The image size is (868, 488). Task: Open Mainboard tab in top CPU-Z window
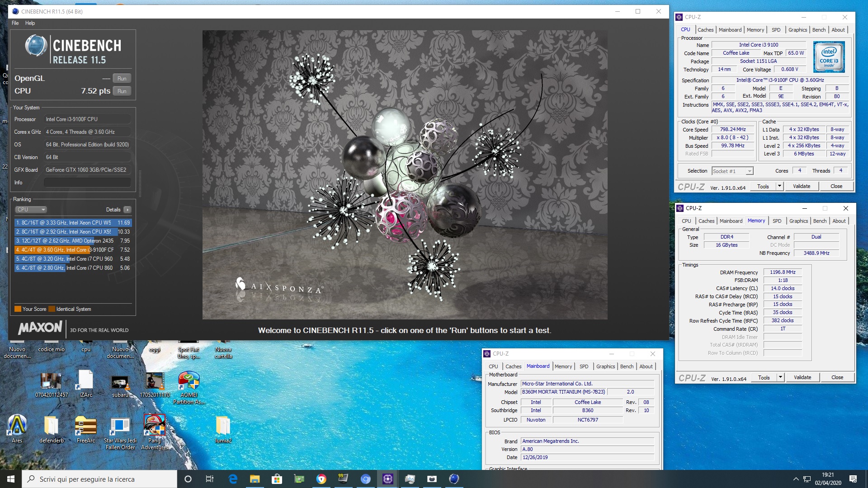730,30
